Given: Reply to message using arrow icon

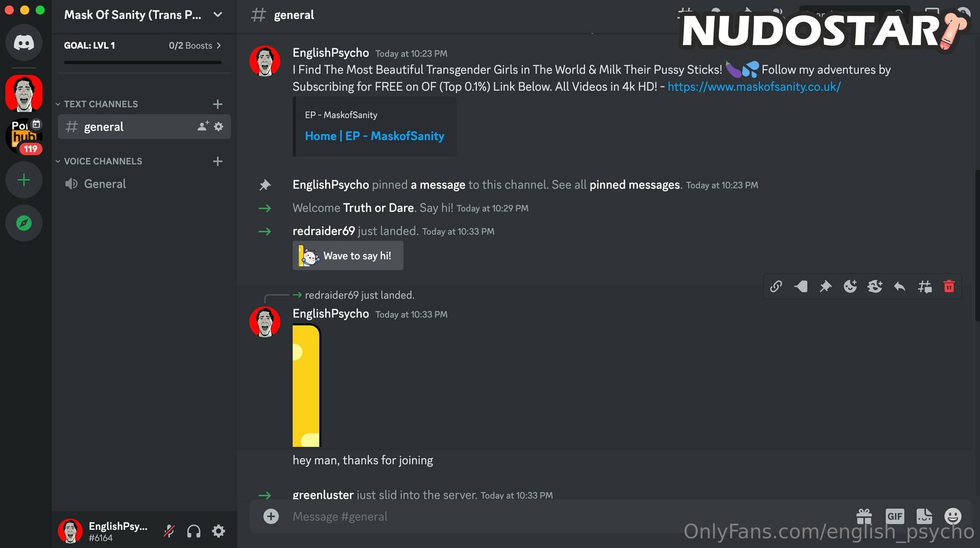Looking at the screenshot, I should coord(899,287).
